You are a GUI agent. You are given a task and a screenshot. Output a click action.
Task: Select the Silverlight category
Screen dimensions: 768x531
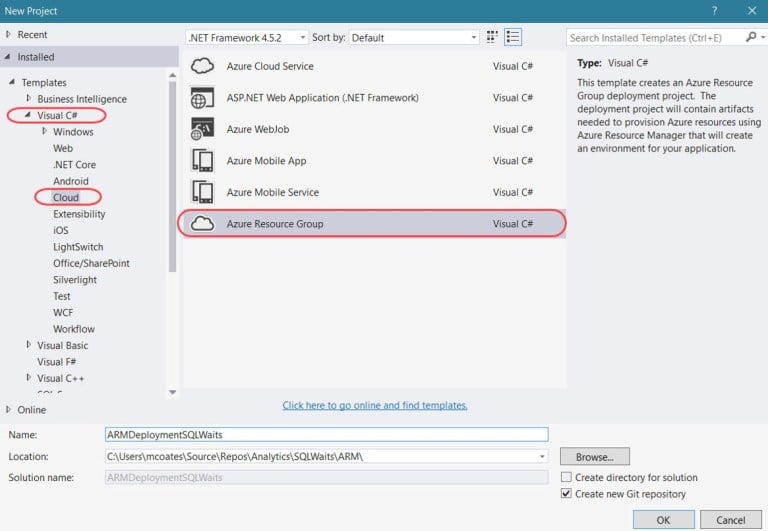(74, 280)
